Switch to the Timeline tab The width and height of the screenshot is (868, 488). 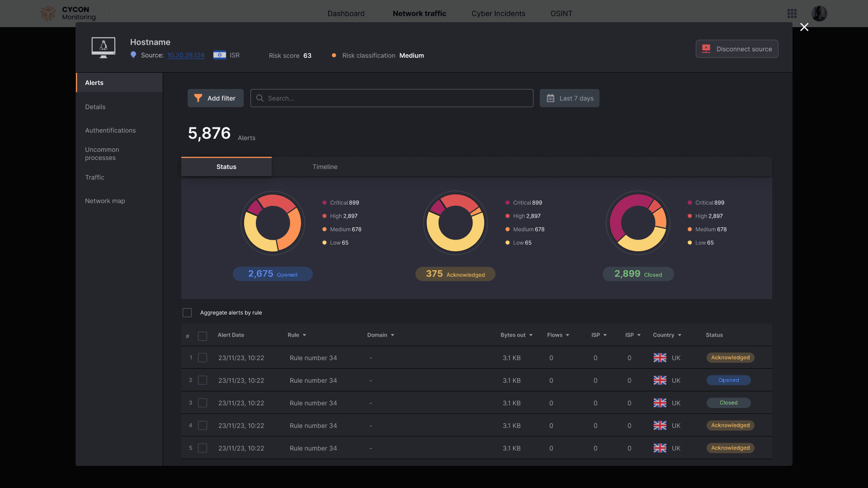325,167
